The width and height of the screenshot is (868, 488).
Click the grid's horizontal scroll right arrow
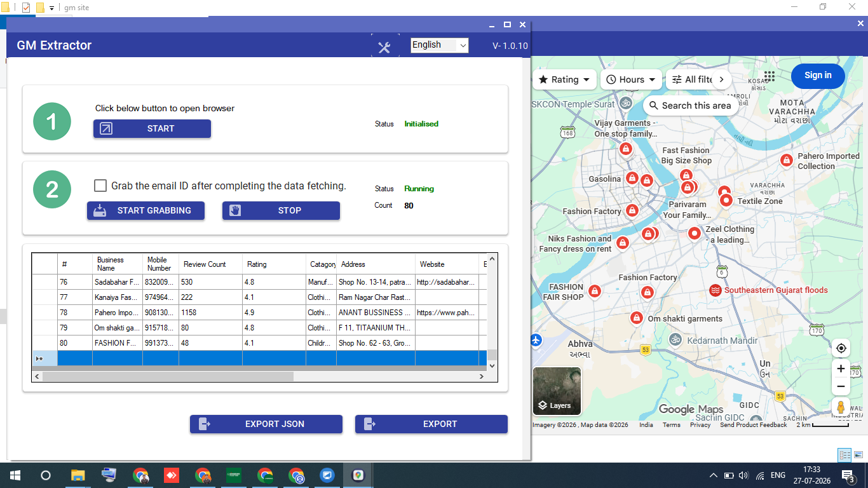click(482, 377)
